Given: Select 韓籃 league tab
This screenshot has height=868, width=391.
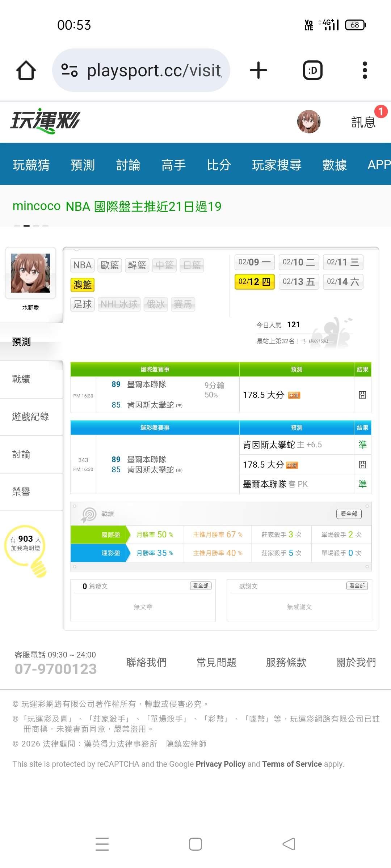Looking at the screenshot, I should [137, 265].
